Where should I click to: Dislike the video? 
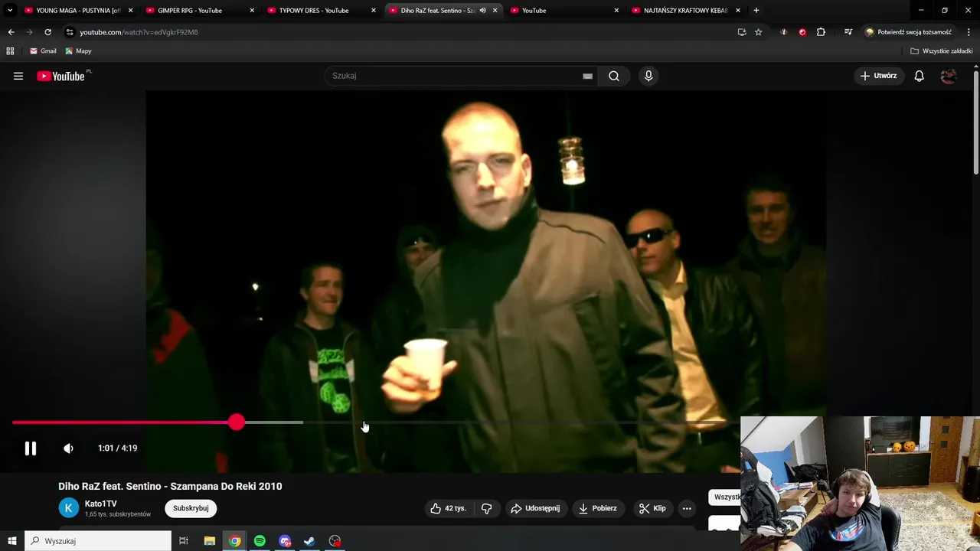[486, 508]
